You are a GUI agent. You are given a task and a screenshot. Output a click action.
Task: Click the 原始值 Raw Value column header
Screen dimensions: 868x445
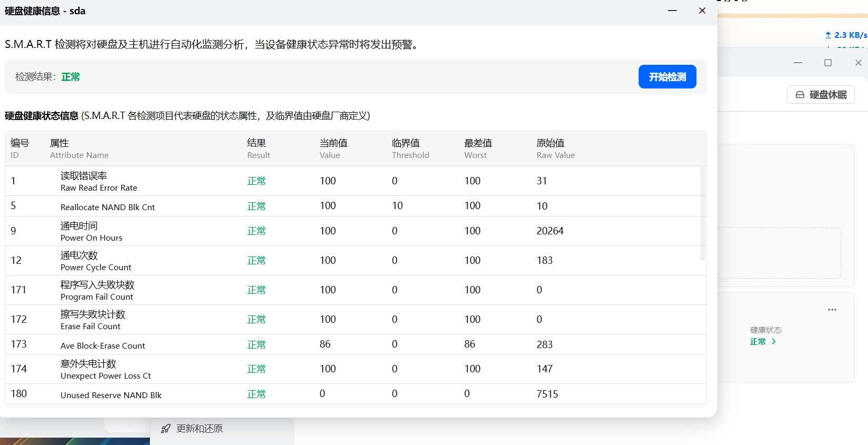(556, 149)
